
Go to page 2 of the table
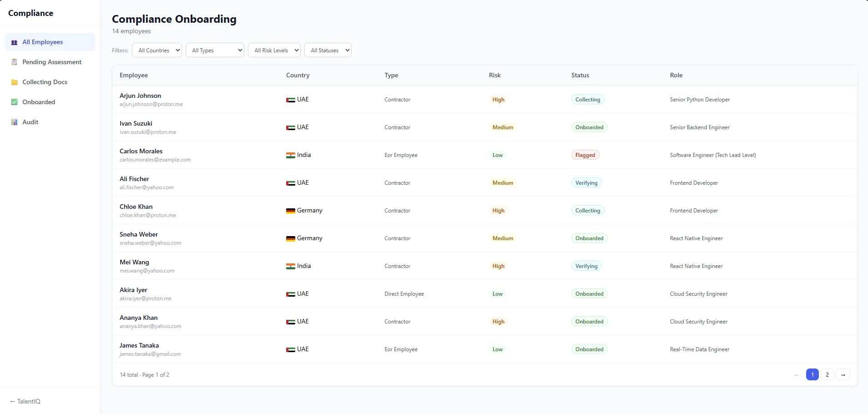click(828, 374)
